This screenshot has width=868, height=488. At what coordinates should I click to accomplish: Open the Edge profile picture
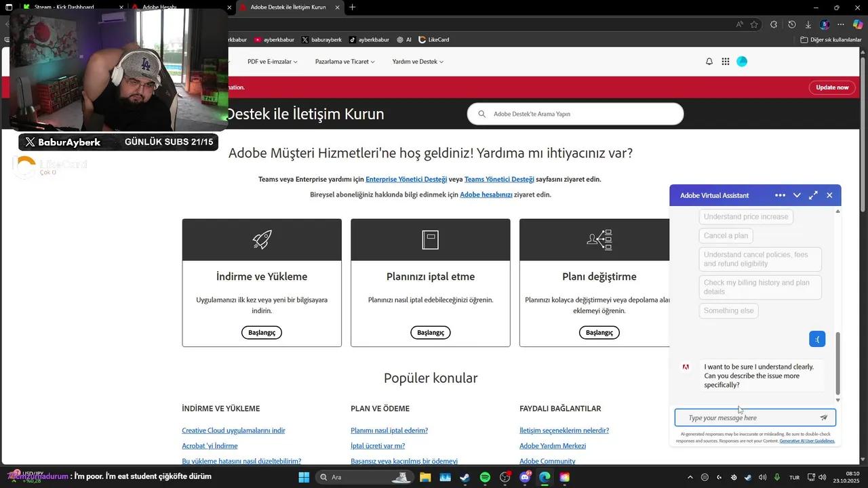(825, 24)
